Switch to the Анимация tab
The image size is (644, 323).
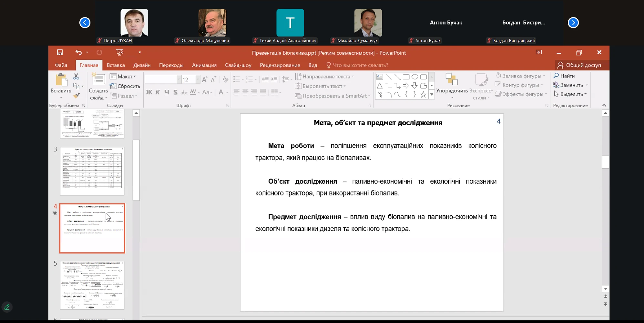point(204,65)
